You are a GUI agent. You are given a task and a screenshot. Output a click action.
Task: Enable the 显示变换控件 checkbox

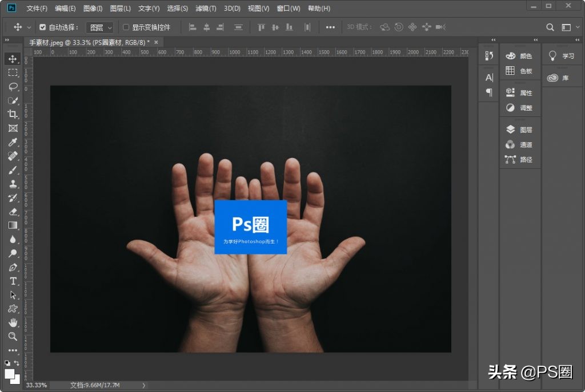point(126,27)
